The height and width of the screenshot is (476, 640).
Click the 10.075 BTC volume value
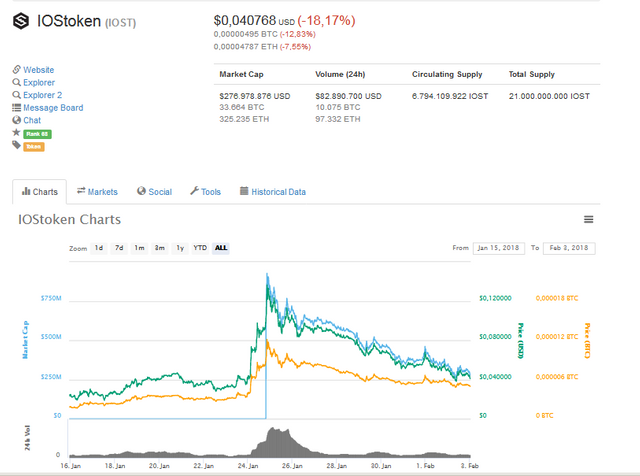[338, 107]
